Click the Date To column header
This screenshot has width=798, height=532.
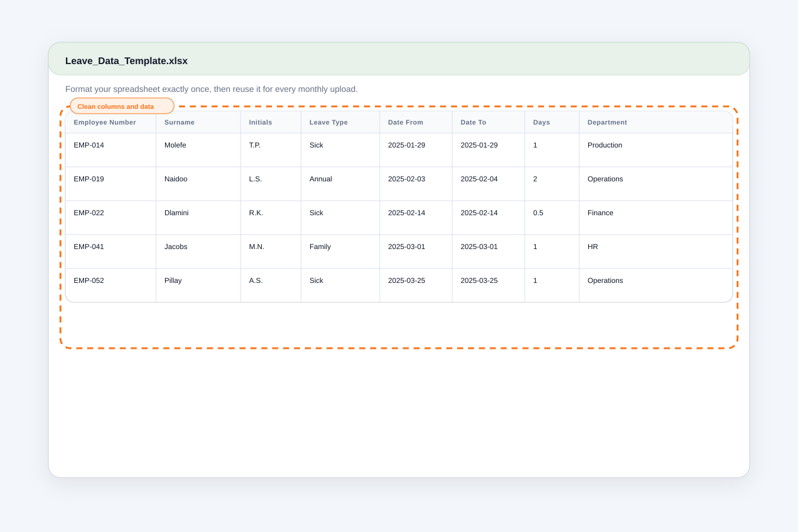pyautogui.click(x=488, y=122)
